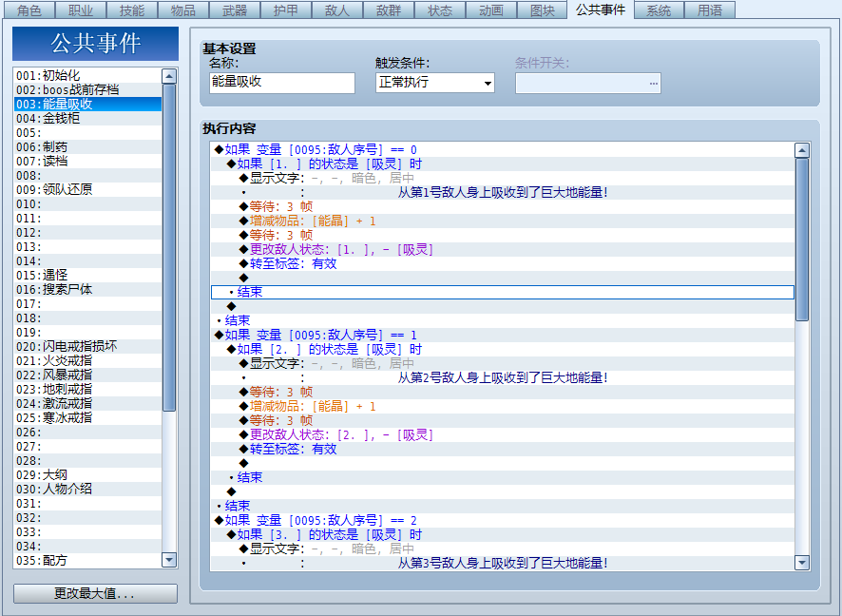The height and width of the screenshot is (616, 842).
Task: Select the 从第2号敌人身上吸收 text line
Action: (503, 377)
